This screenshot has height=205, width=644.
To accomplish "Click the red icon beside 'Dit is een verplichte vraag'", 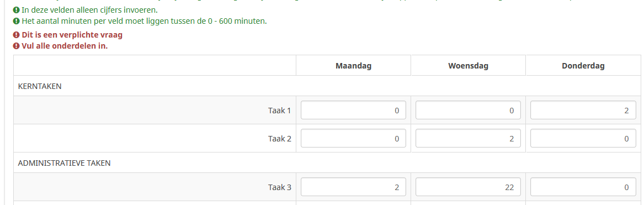I will (x=17, y=35).
